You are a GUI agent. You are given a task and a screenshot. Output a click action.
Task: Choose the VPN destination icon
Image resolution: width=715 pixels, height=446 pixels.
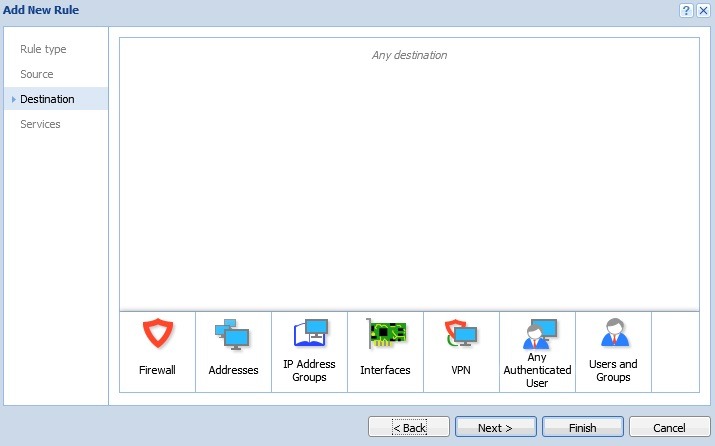click(x=461, y=334)
